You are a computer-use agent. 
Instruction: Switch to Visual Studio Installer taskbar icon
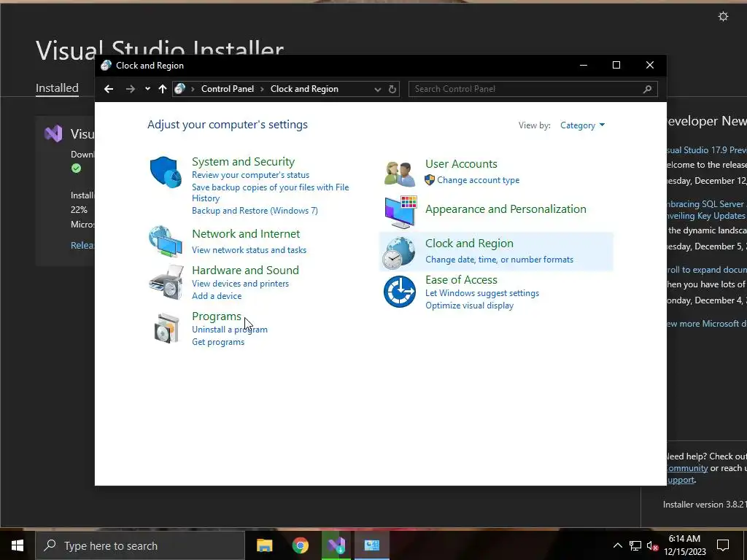coord(336,545)
